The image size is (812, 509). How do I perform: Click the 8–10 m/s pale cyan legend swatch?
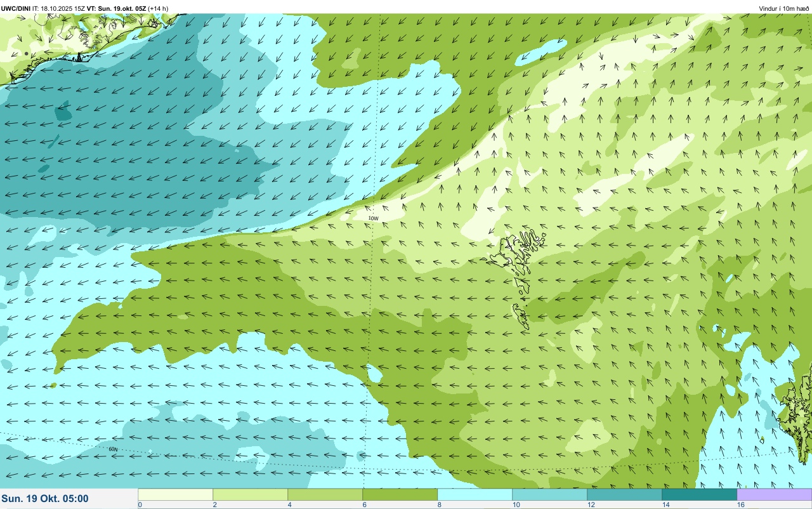click(475, 494)
